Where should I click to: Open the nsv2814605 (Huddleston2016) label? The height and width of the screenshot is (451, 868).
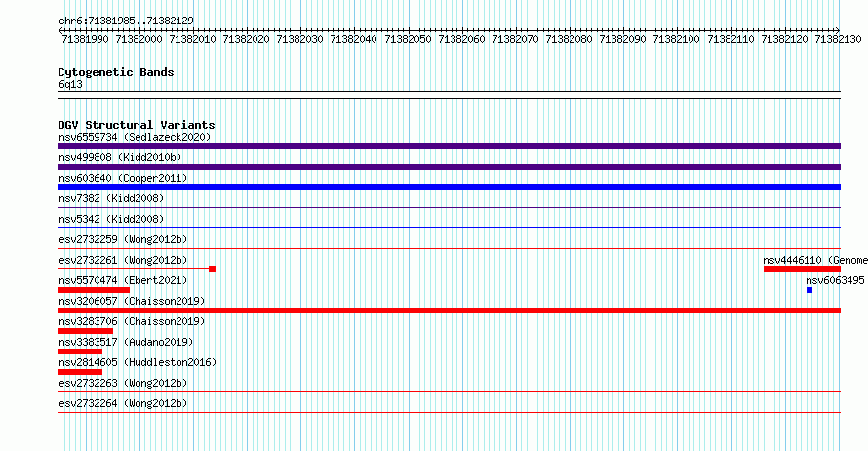pos(138,362)
